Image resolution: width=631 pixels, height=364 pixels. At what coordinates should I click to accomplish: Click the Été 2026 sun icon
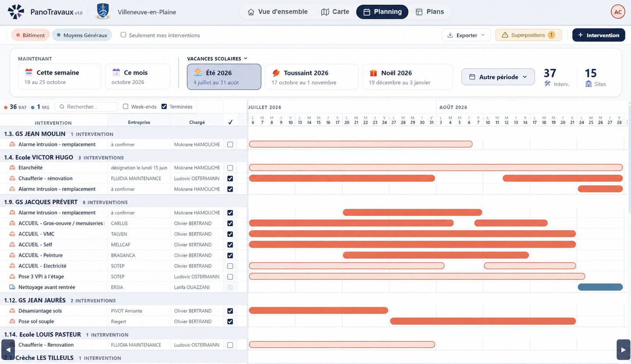(198, 72)
